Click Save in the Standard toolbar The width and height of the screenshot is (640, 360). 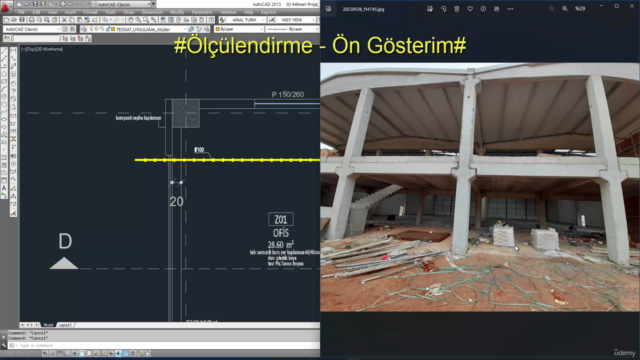[x=22, y=20]
